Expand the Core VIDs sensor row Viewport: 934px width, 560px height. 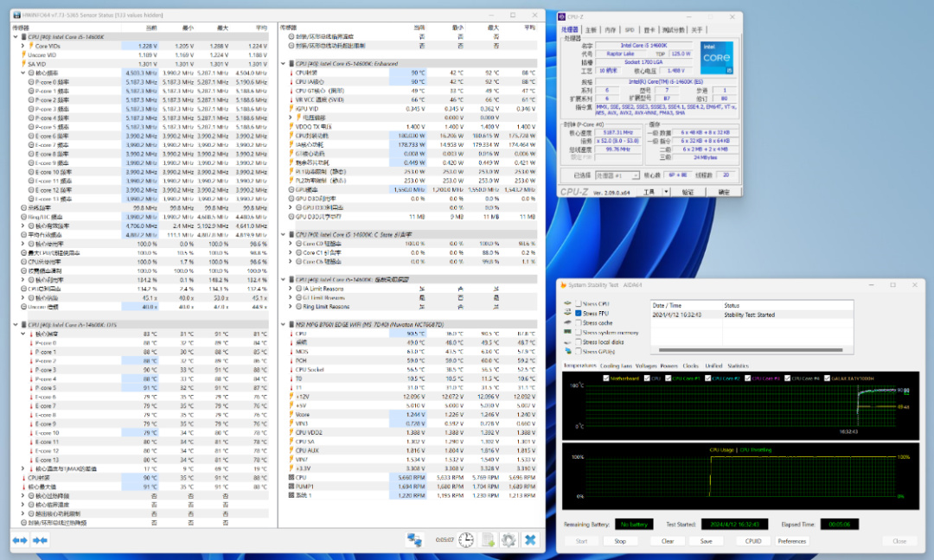[x=22, y=46]
